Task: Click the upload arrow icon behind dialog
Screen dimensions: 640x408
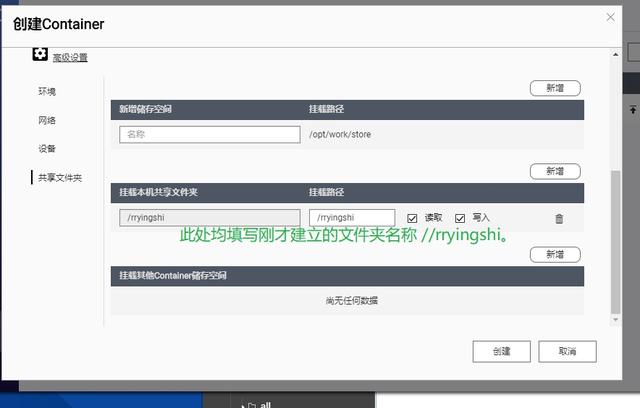Action: click(x=632, y=108)
